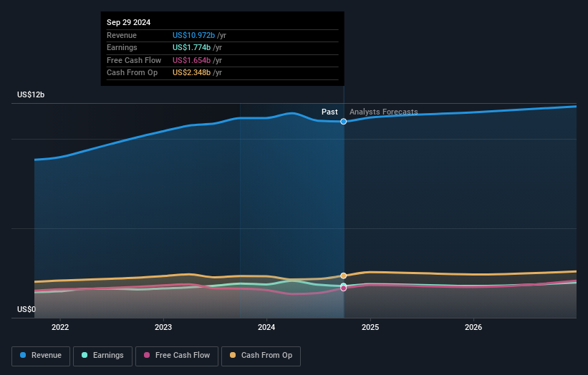This screenshot has height=375, width=588.
Task: Toggle the Cash From Op legend series
Action: [261, 356]
